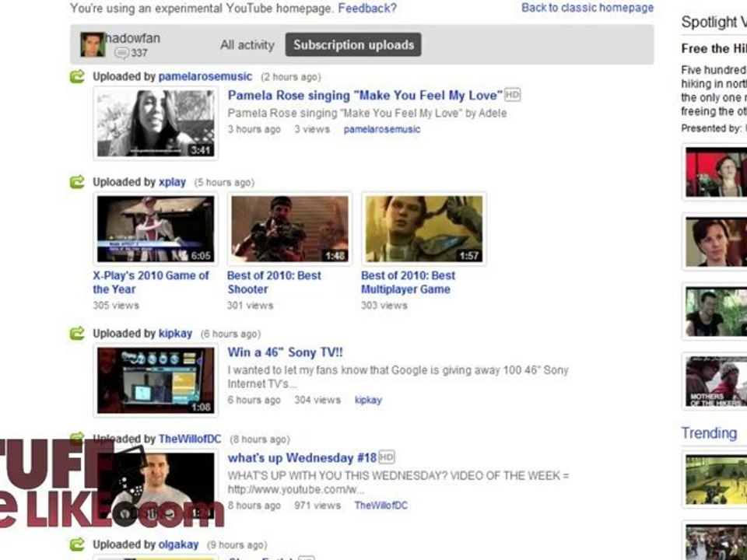The image size is (747, 560).
Task: Click the 337 comment count
Action: [x=139, y=53]
